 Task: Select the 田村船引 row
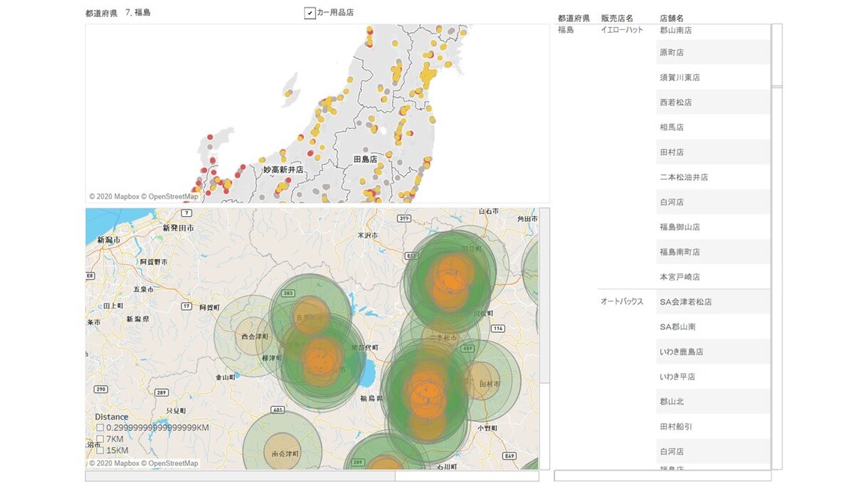[x=714, y=426]
